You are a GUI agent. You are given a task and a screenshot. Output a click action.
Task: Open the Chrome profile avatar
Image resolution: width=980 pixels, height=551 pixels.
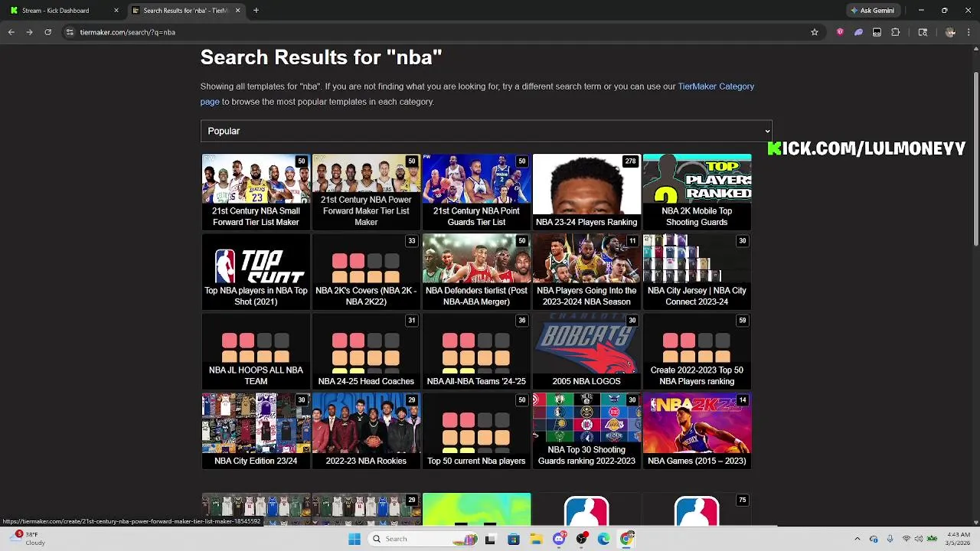pyautogui.click(x=950, y=32)
